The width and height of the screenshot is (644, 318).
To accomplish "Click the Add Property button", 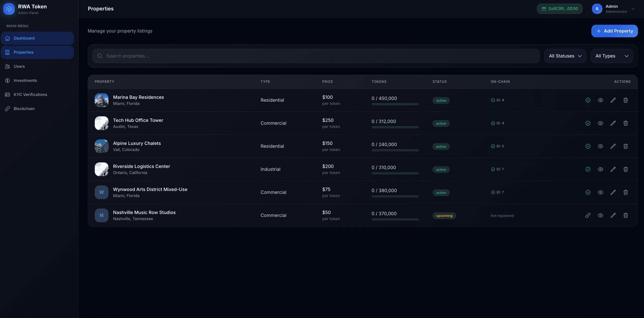I will pyautogui.click(x=614, y=31).
